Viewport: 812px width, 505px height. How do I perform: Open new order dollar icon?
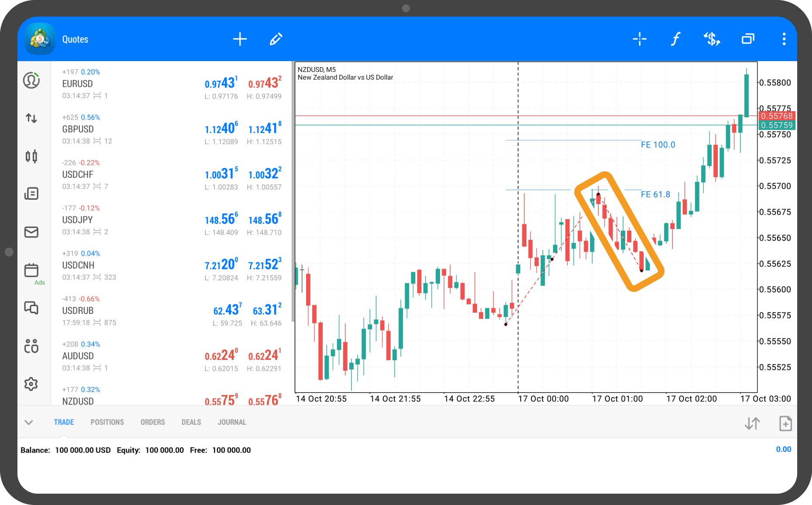[712, 39]
